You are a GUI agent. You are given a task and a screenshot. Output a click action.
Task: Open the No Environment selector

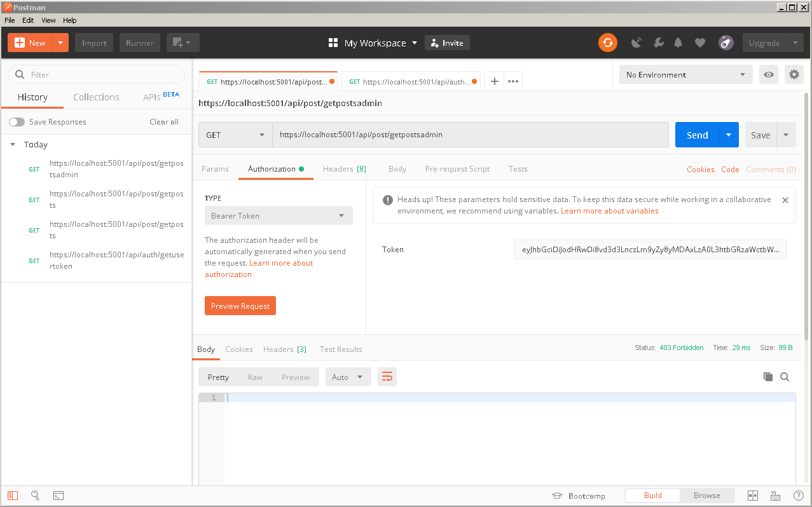tap(686, 74)
